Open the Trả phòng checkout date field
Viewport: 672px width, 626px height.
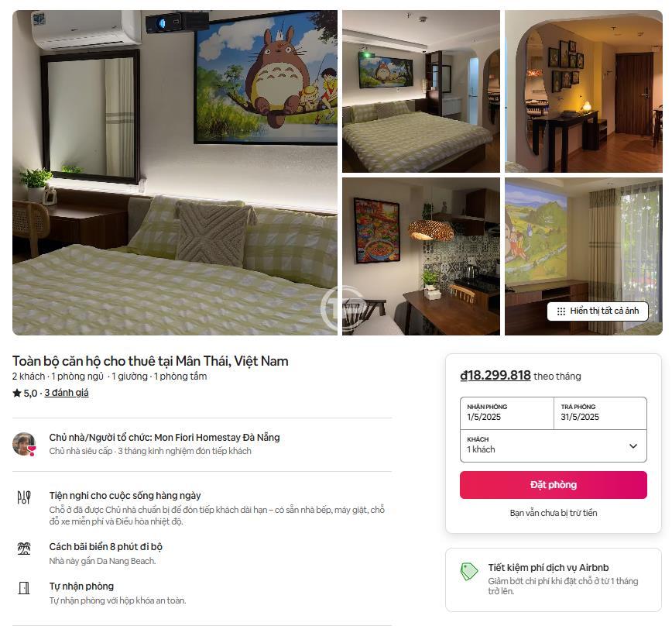tap(601, 413)
